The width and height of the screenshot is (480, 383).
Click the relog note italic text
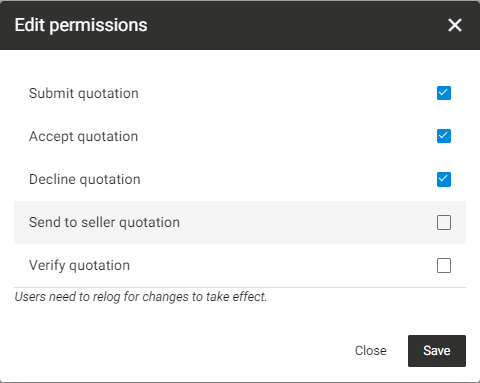(141, 297)
